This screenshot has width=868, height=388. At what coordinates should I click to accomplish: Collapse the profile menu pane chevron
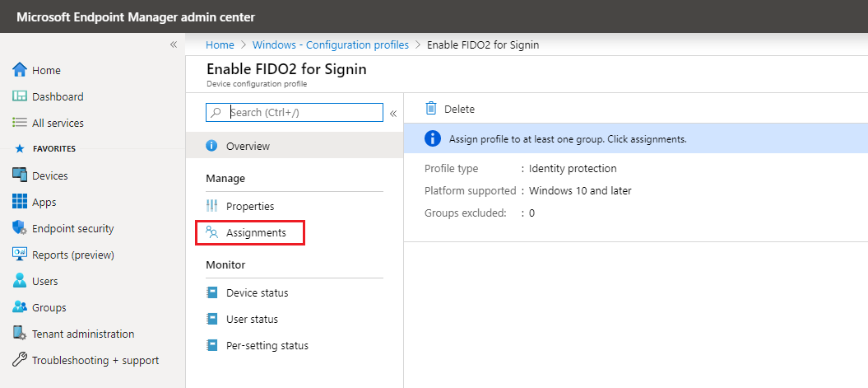pos(393,113)
